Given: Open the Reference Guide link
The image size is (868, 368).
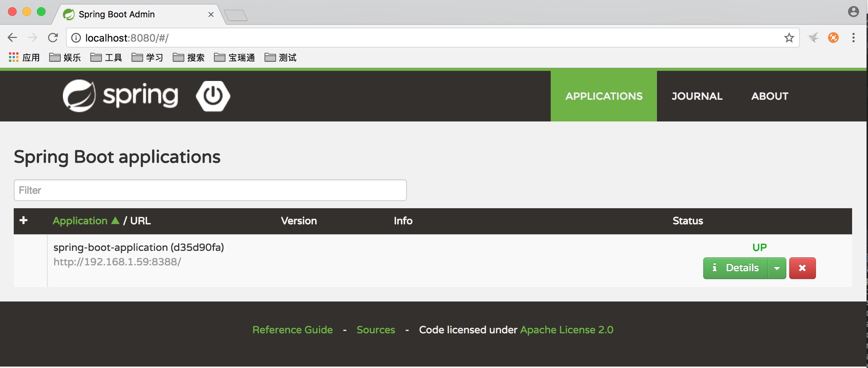Looking at the screenshot, I should tap(292, 330).
